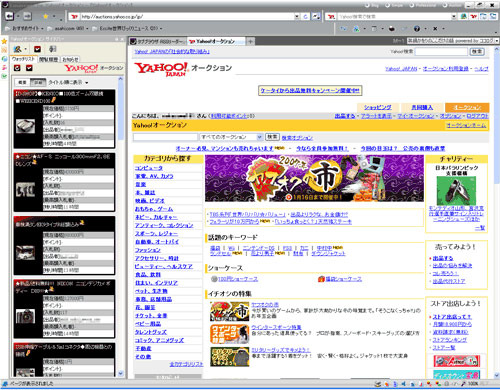Open the WEEKEND100 watchlist item thumbnail
500x390 pixels.
25,126
